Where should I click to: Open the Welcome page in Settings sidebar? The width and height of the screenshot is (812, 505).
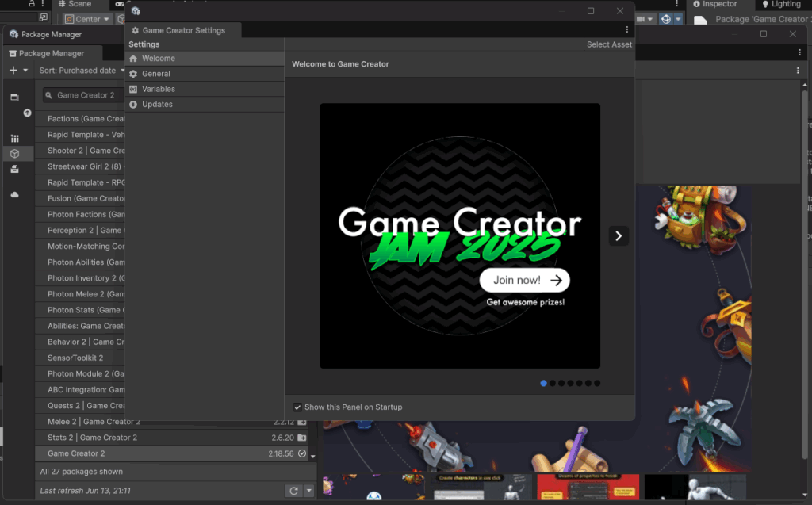tap(205, 59)
